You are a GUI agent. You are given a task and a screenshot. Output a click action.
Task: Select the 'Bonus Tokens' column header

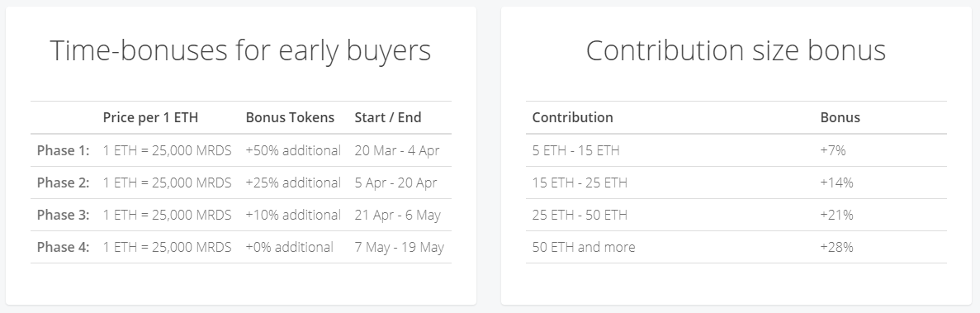[290, 117]
